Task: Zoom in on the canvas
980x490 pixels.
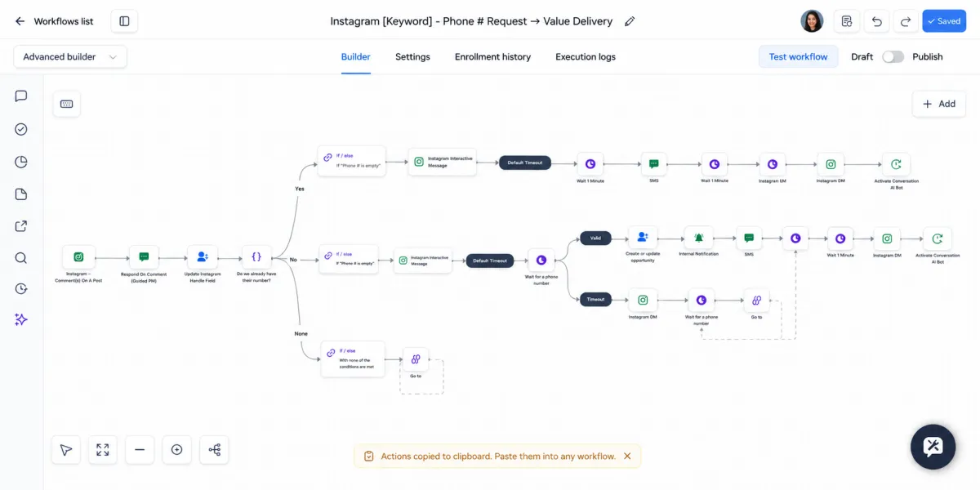Action: (x=177, y=450)
